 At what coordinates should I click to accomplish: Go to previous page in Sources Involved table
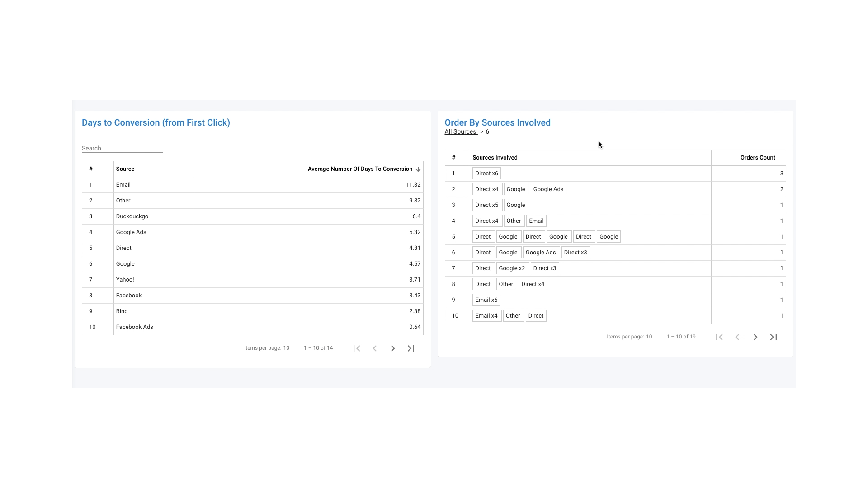(737, 337)
